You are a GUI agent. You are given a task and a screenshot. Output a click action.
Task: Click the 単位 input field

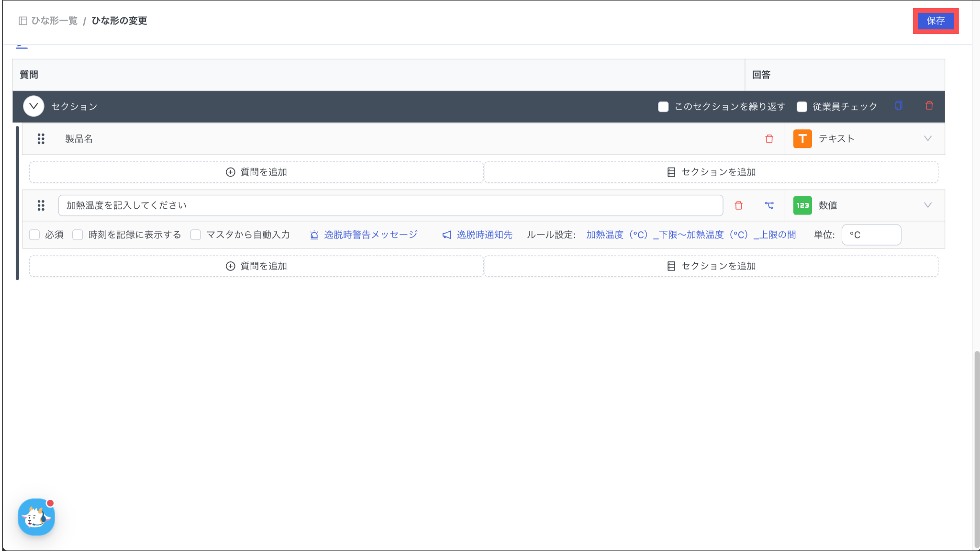871,235
